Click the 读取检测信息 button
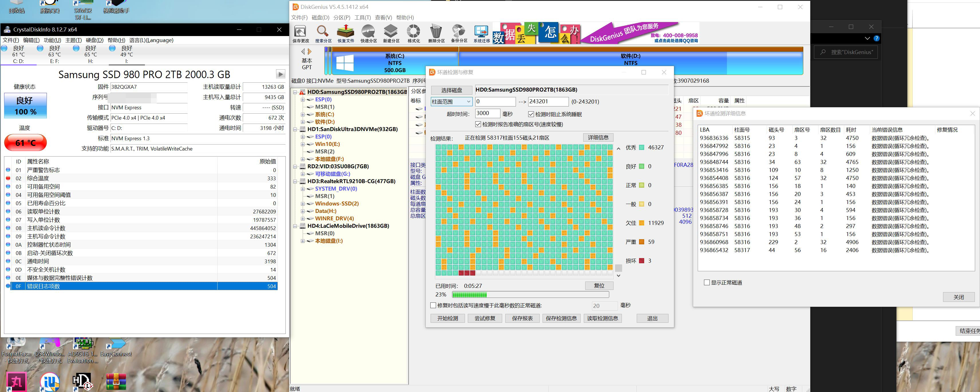The image size is (980, 392). point(603,318)
